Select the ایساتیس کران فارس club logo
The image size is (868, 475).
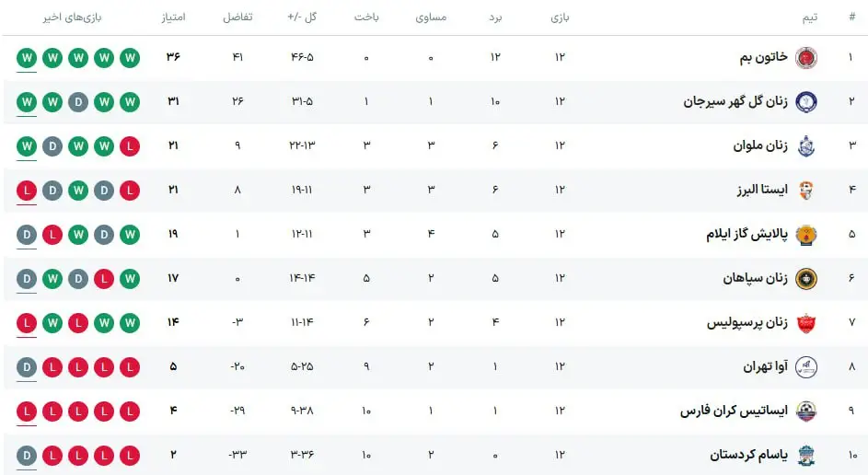point(805,411)
